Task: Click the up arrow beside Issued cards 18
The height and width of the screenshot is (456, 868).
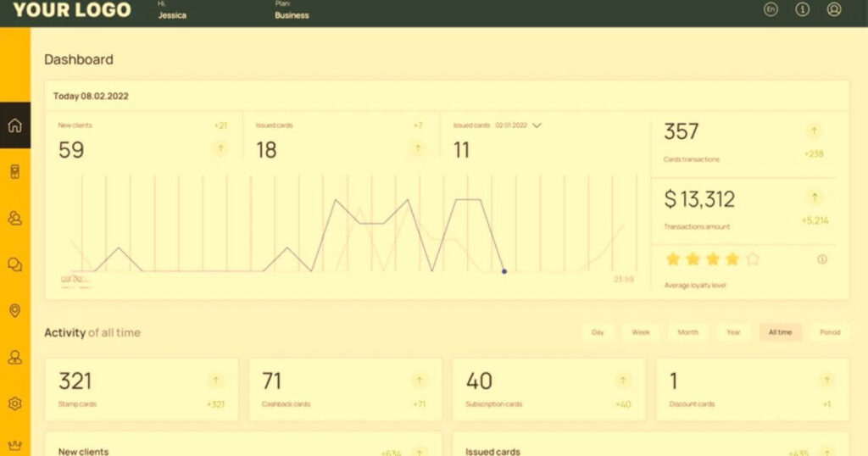Action: (x=418, y=148)
